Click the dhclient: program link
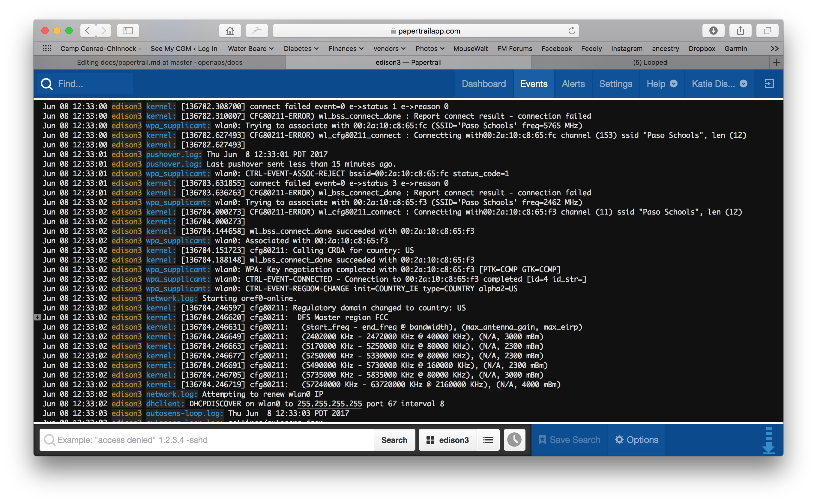This screenshot has height=504, width=817. (165, 404)
